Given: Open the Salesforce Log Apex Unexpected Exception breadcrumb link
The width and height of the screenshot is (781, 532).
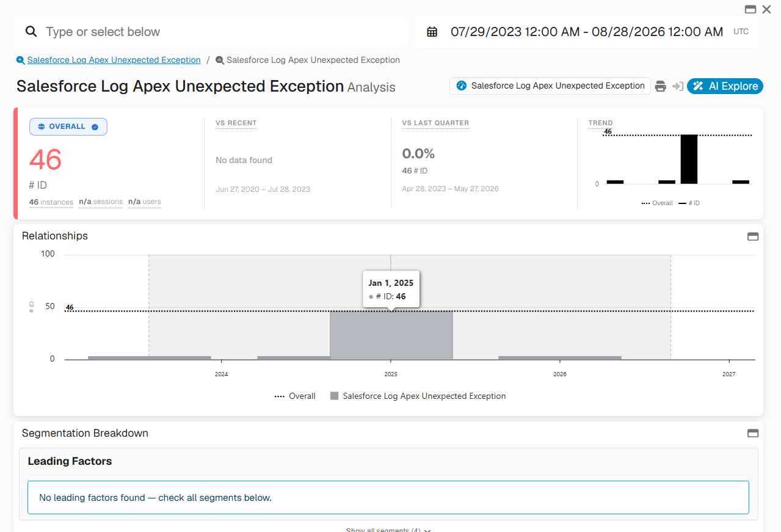Looking at the screenshot, I should 114,60.
